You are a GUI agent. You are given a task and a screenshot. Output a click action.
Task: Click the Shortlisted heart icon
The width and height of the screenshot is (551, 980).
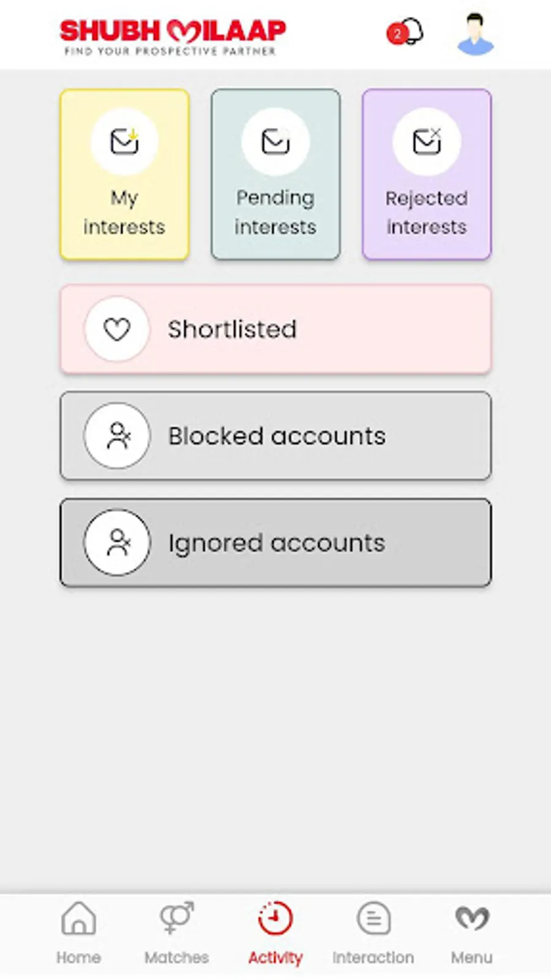[117, 330]
